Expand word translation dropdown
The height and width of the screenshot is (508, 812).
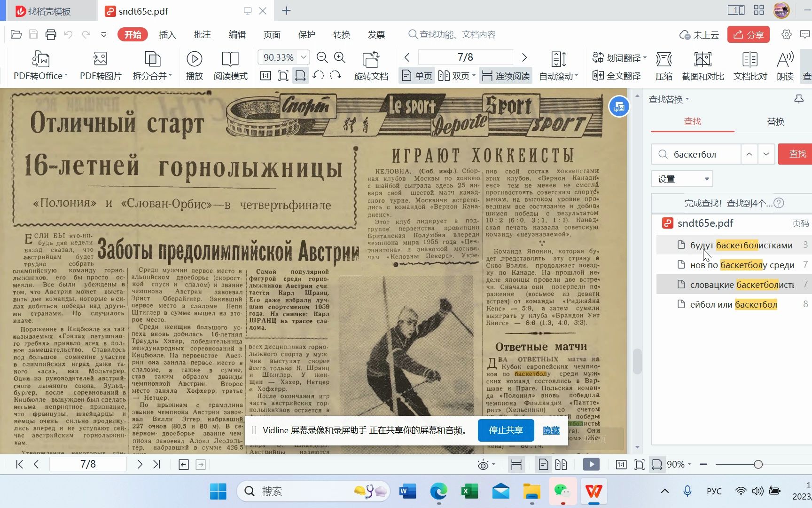point(645,58)
